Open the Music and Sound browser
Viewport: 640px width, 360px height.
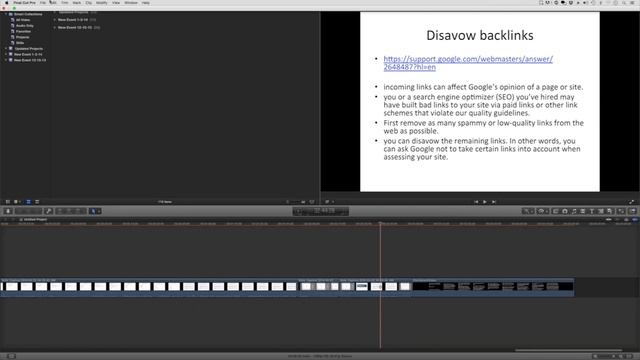pos(574,211)
